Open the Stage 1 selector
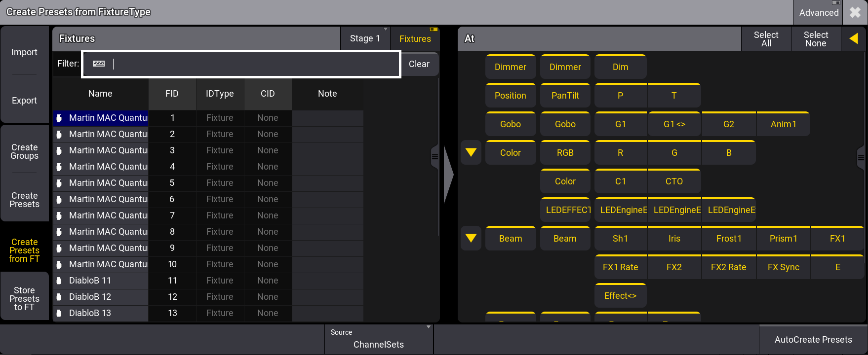 (365, 38)
